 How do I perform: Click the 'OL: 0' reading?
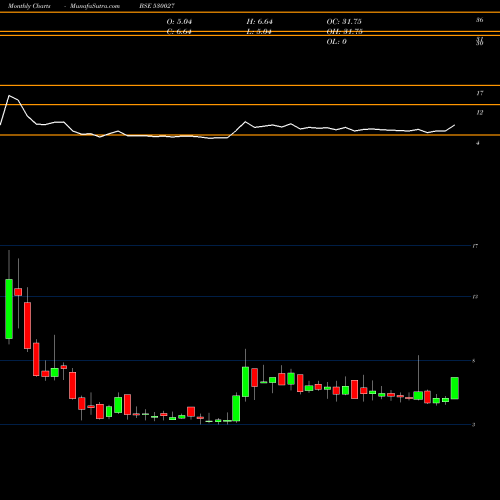[337, 42]
